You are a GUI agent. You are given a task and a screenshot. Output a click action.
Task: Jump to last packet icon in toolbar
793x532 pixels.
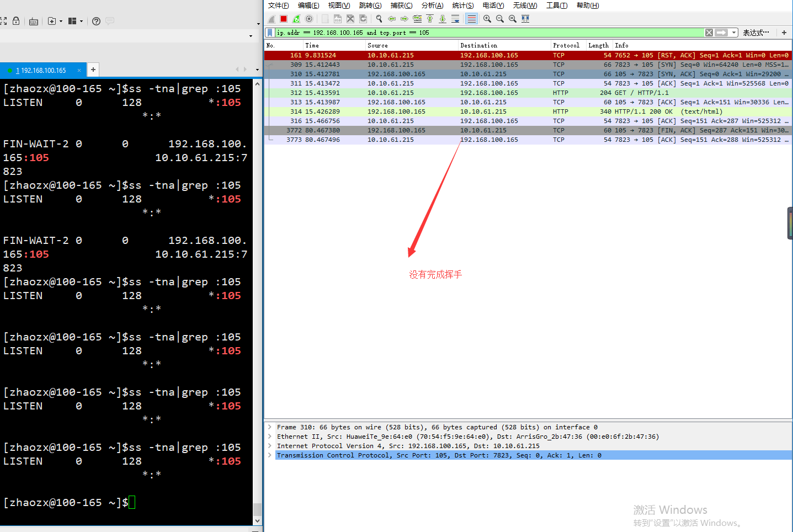(x=443, y=19)
